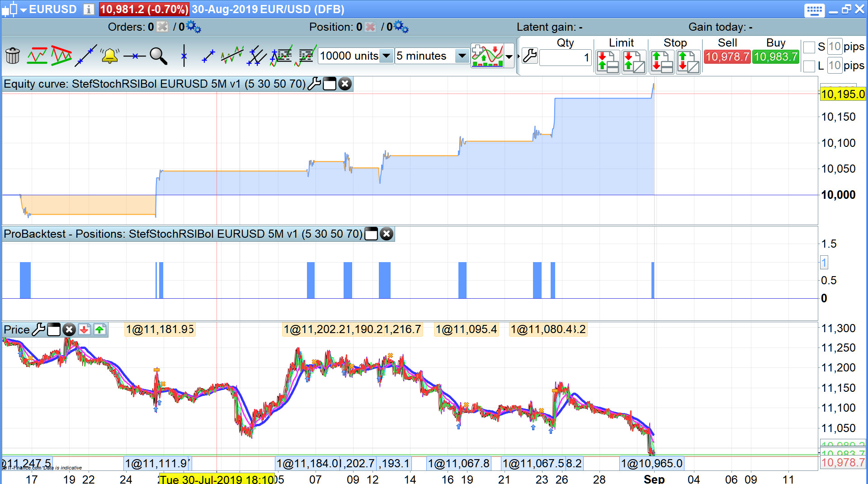Maximize the Price panel
868x484 pixels.
(x=54, y=329)
